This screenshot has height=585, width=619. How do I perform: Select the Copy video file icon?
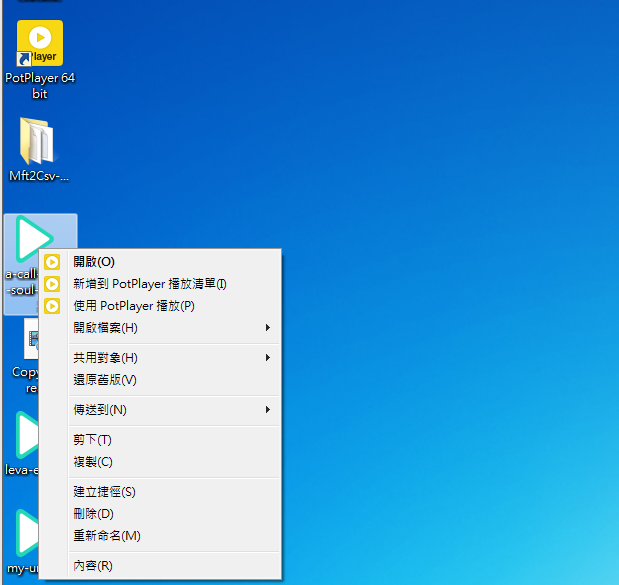(31, 339)
